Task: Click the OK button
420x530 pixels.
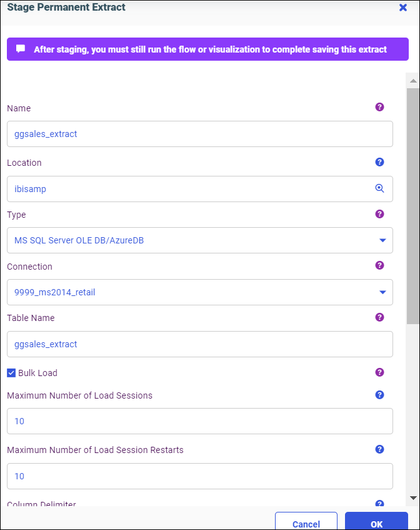Action: click(376, 524)
